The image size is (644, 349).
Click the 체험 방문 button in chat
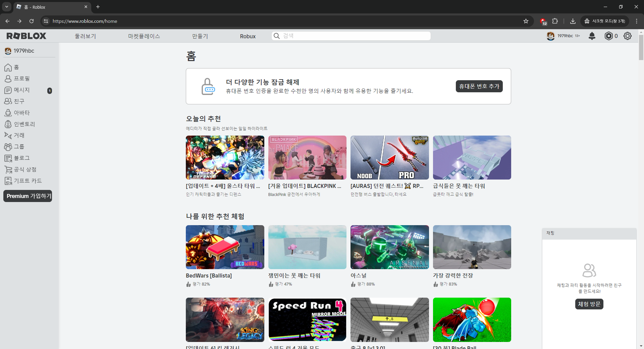[589, 304]
